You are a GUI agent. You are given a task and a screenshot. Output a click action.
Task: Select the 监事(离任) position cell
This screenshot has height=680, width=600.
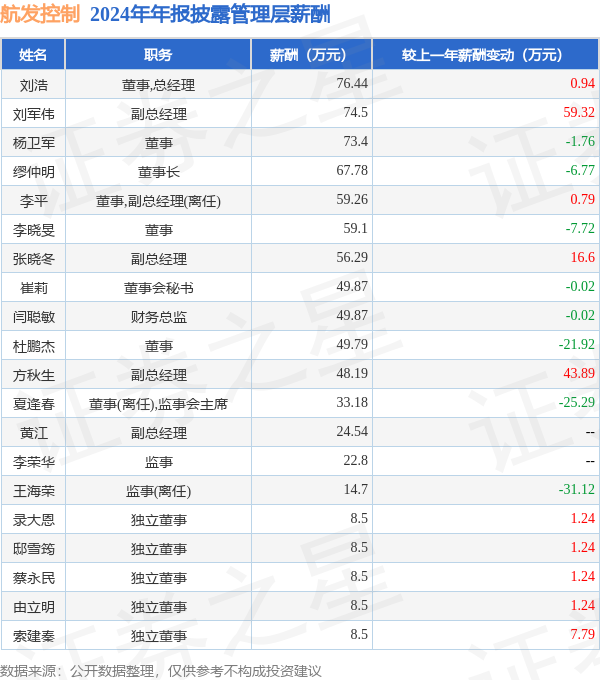click(x=158, y=491)
